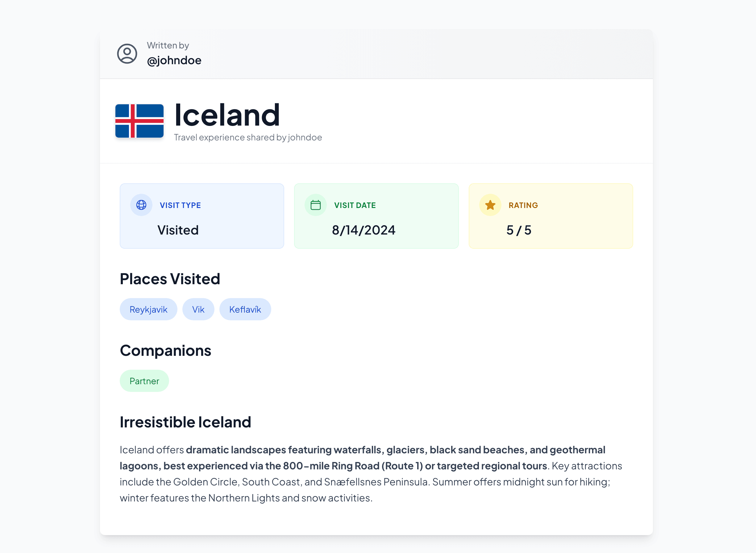Select the Vik place tag

coord(198,309)
